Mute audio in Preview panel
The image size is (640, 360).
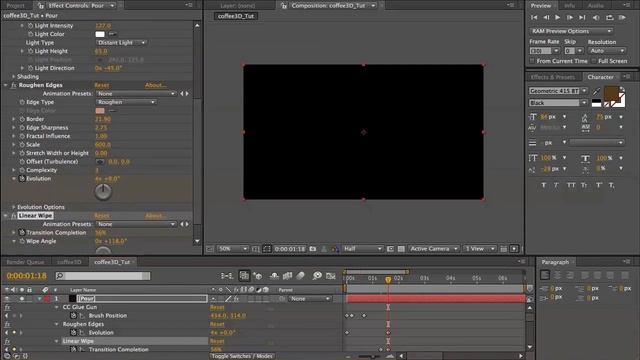(x=596, y=18)
